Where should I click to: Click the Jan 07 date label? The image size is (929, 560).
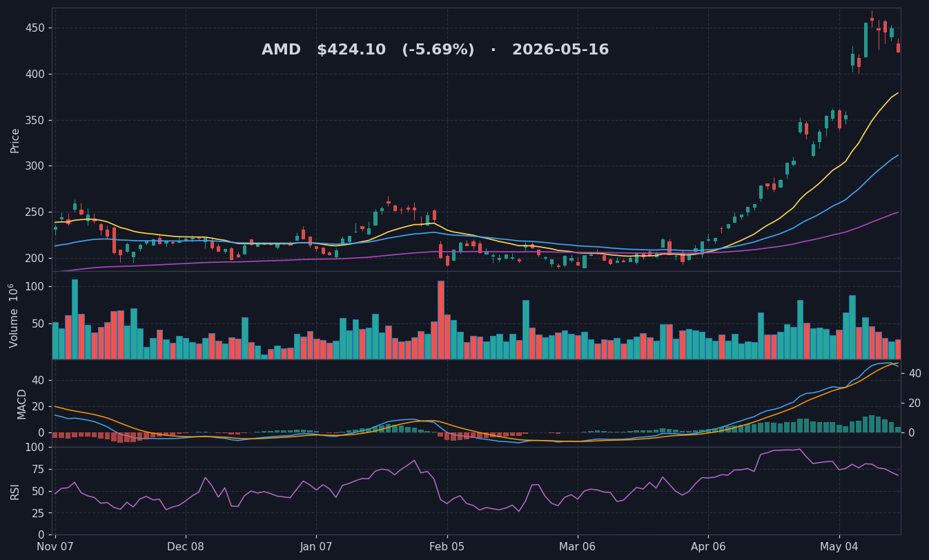pyautogui.click(x=316, y=547)
